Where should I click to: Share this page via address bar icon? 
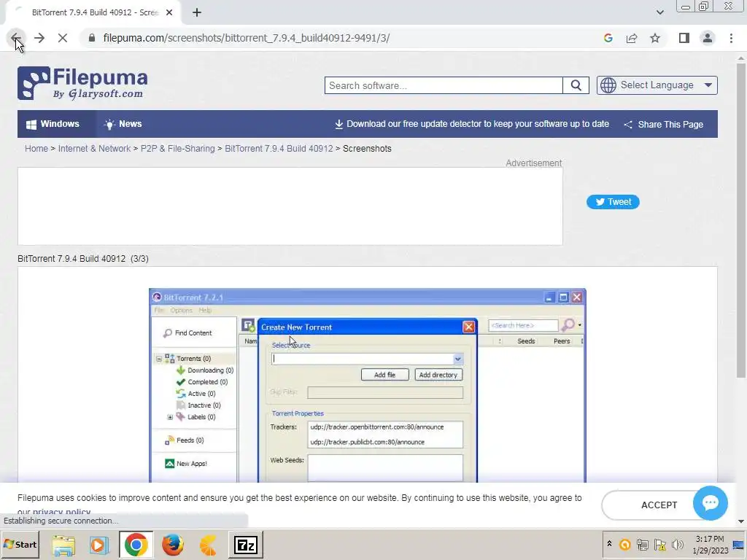pos(632,38)
